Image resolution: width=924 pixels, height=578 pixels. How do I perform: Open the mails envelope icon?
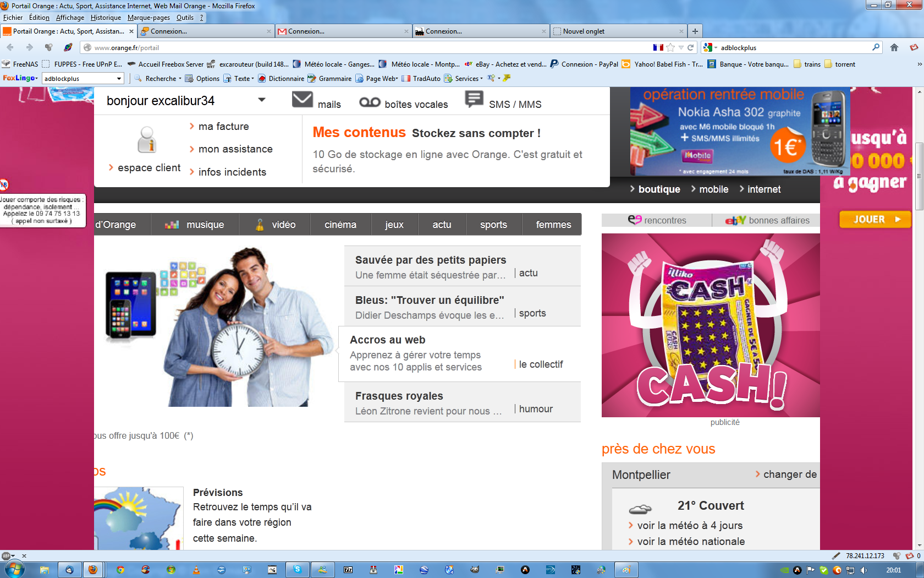(x=302, y=100)
